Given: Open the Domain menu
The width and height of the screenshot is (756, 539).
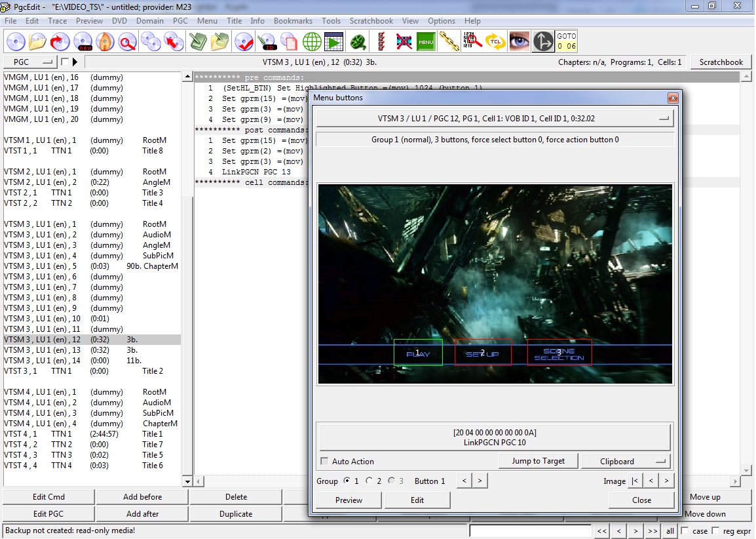Looking at the screenshot, I should (x=149, y=21).
